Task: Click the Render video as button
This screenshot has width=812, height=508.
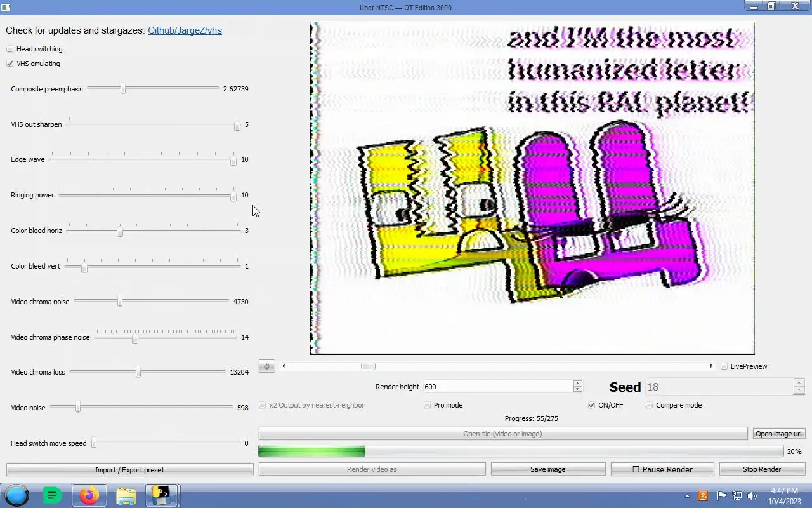Action: pos(372,469)
